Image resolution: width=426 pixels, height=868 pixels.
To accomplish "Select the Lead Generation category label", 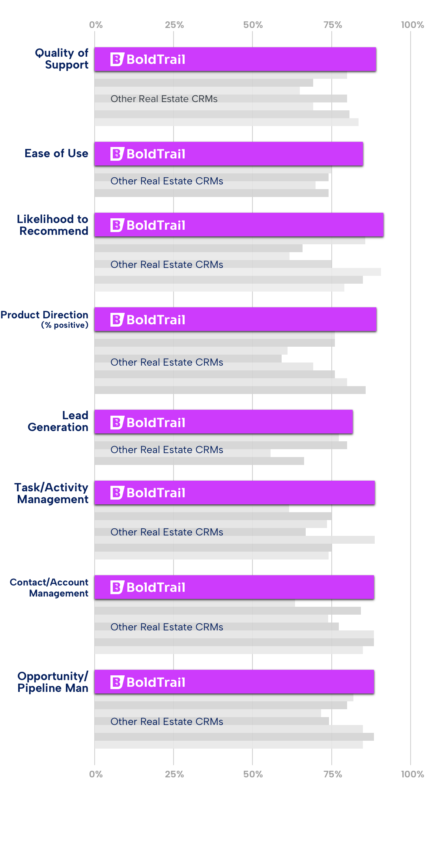I will click(x=58, y=421).
